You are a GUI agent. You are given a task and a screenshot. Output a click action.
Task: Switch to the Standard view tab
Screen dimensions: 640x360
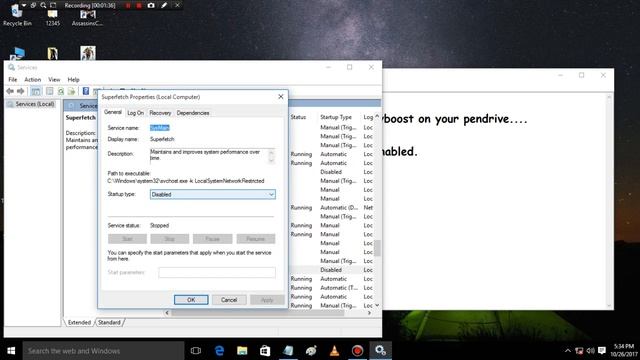(109, 322)
